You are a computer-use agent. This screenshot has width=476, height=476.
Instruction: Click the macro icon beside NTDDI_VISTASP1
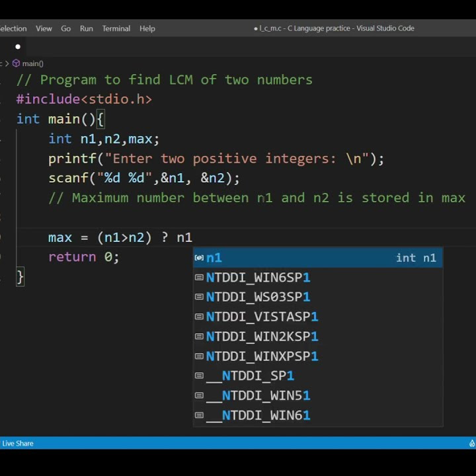[199, 317]
